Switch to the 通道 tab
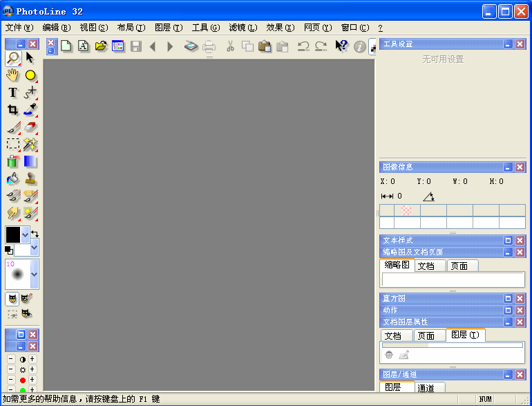Screen dimensions: 532x406 [x=430, y=388]
